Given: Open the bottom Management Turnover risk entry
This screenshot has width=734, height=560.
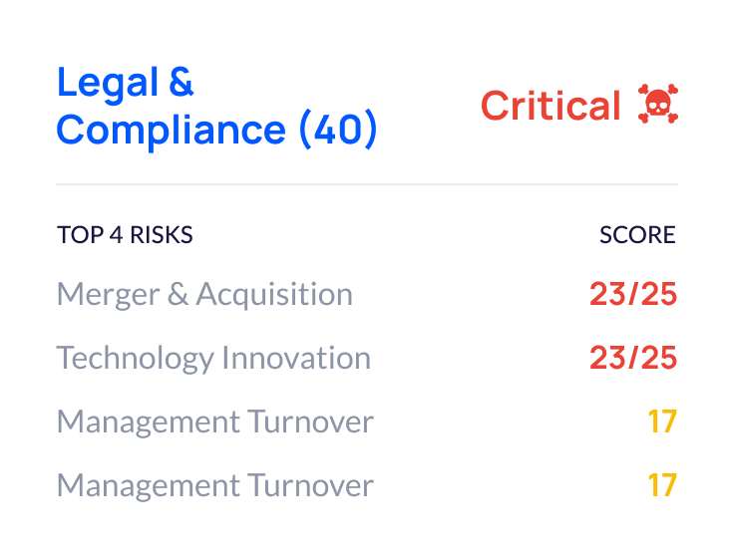Looking at the screenshot, I should click(x=214, y=485).
